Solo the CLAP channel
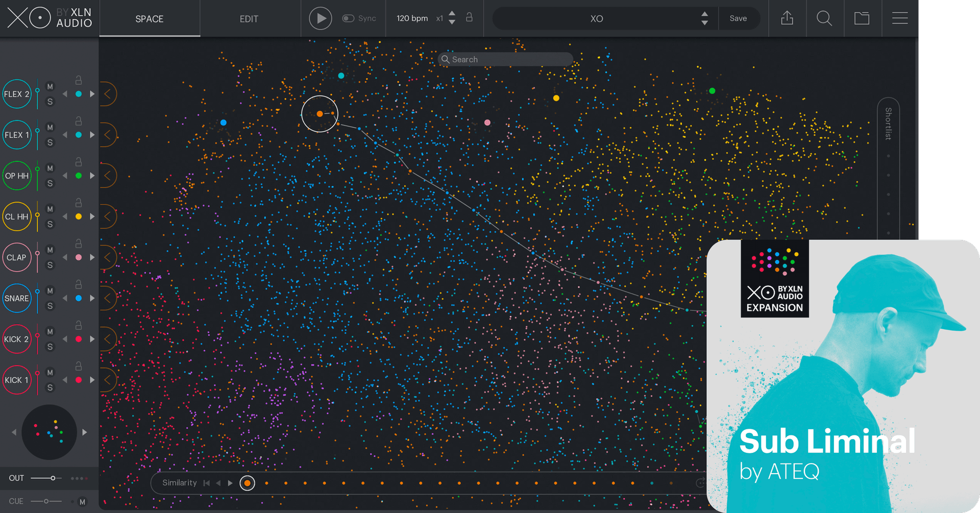Image resolution: width=980 pixels, height=513 pixels. pyautogui.click(x=50, y=265)
